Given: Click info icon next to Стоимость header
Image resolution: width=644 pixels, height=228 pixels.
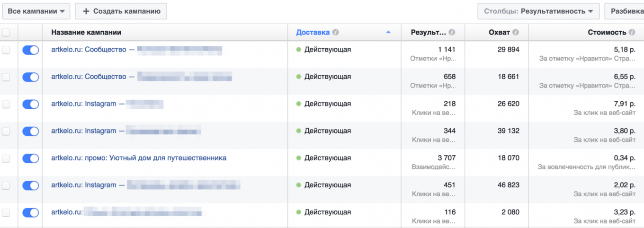Looking at the screenshot, I should pos(632,33).
